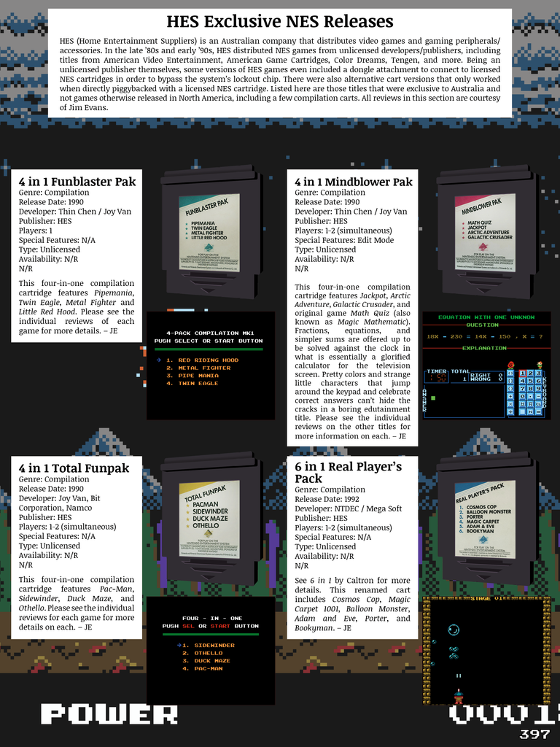Click 'PIPEMANIA' on the Funblaster Pak label
This screenshot has width=560, height=747.
point(203,223)
